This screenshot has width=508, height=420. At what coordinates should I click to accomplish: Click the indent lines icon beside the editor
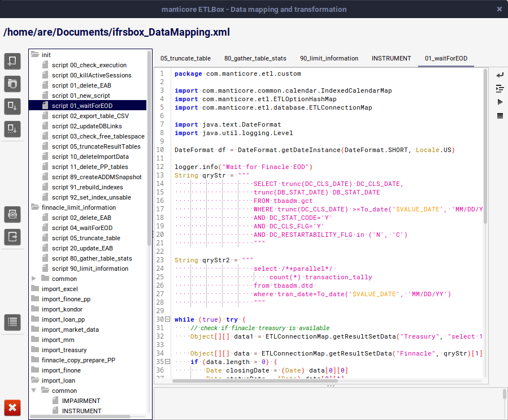500,89
